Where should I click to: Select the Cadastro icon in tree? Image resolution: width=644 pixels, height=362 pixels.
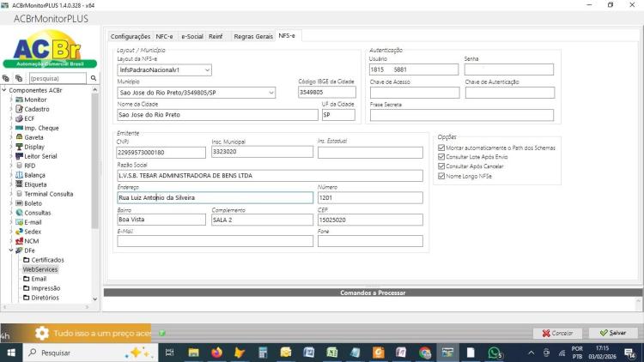coord(19,109)
